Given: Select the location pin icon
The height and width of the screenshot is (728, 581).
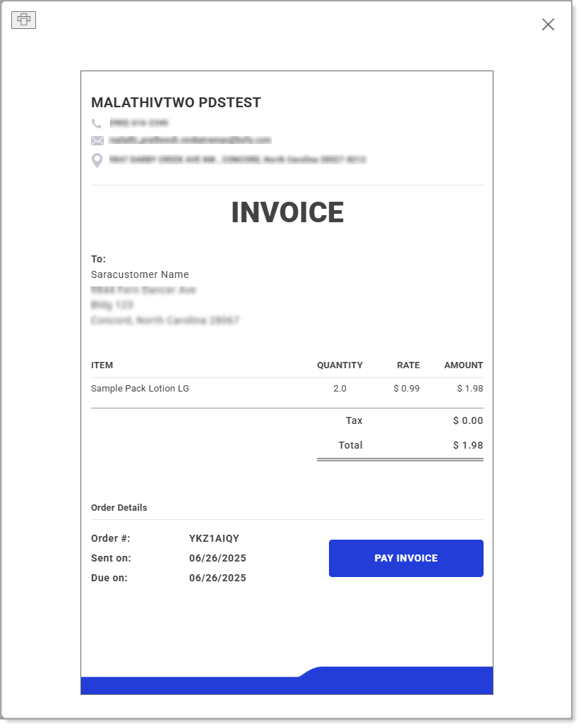Looking at the screenshot, I should [x=97, y=159].
